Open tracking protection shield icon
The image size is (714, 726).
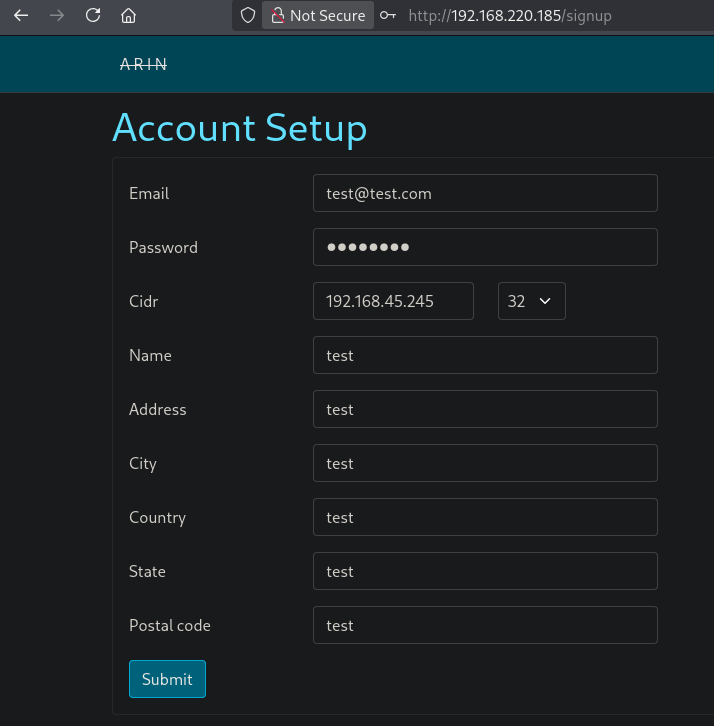(x=248, y=15)
